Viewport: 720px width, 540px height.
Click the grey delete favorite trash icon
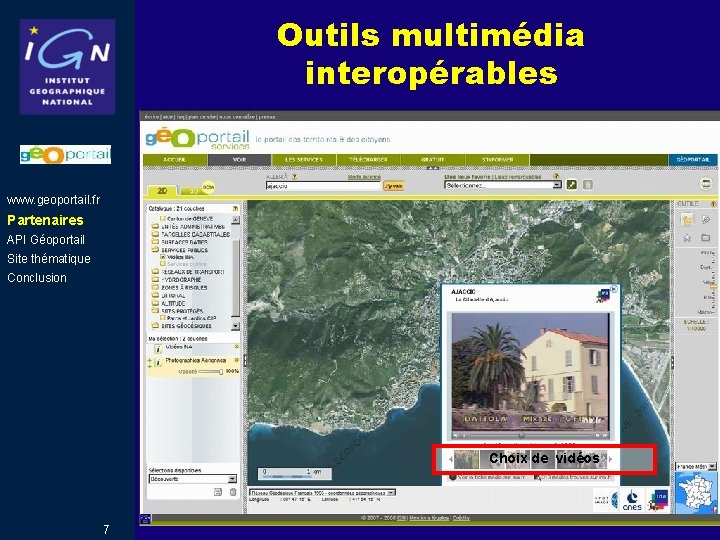click(588, 185)
